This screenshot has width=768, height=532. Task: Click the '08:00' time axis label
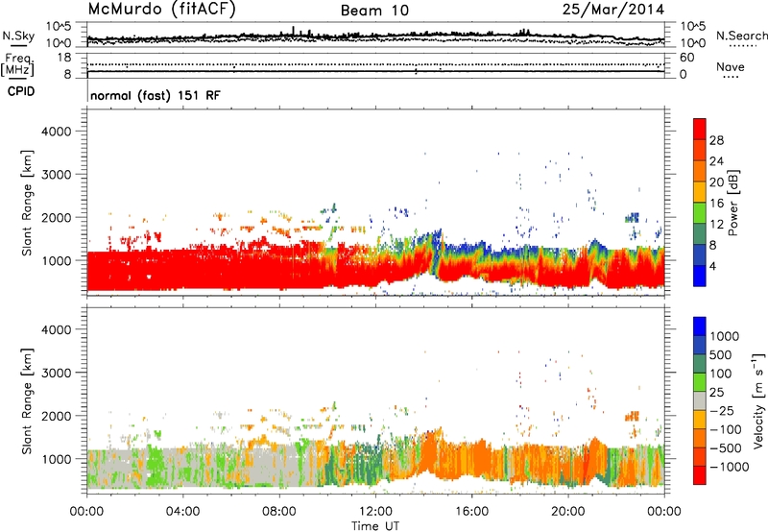click(x=278, y=512)
